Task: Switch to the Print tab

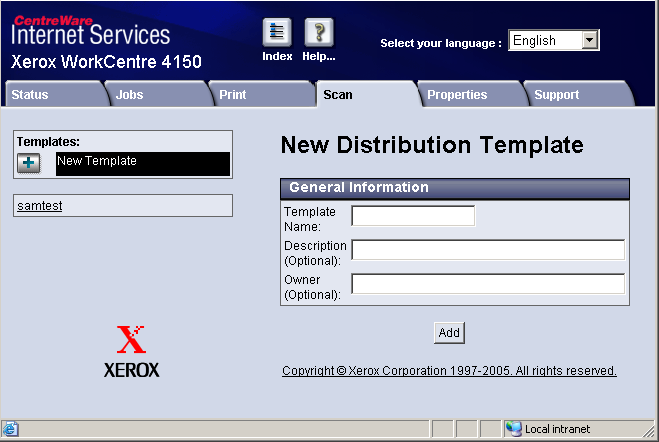Action: (x=263, y=94)
